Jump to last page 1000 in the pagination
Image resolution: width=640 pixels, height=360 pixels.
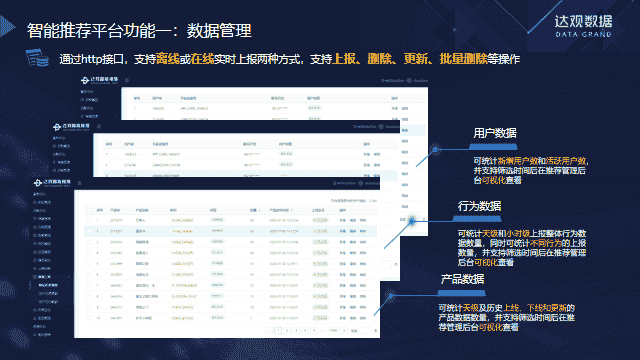pyautogui.click(x=333, y=331)
